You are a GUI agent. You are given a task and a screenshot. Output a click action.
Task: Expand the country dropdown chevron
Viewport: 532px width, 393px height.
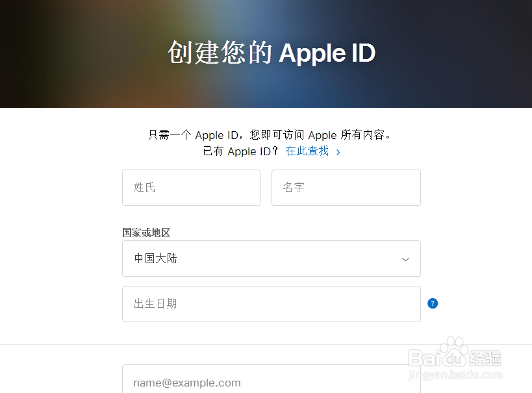[405, 260]
